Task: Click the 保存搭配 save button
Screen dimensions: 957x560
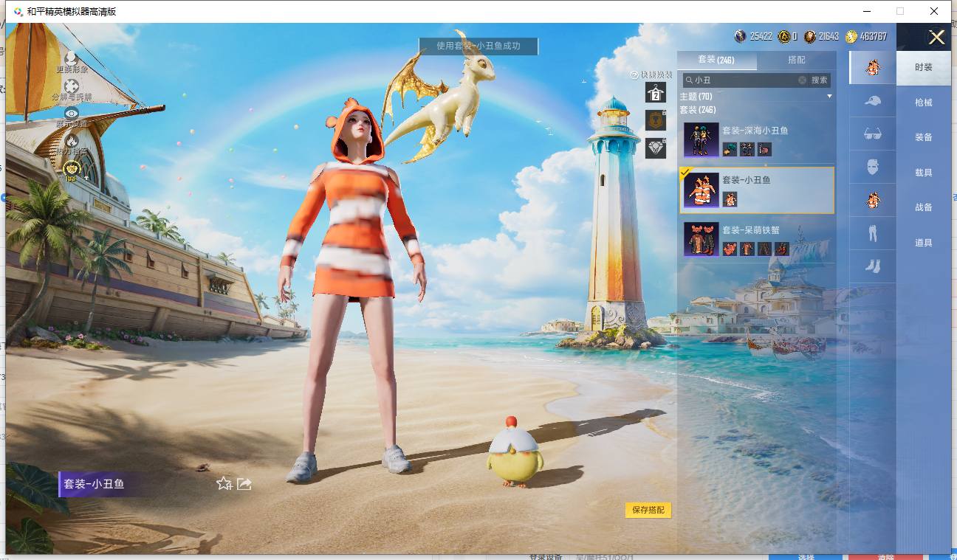Action: click(x=648, y=510)
